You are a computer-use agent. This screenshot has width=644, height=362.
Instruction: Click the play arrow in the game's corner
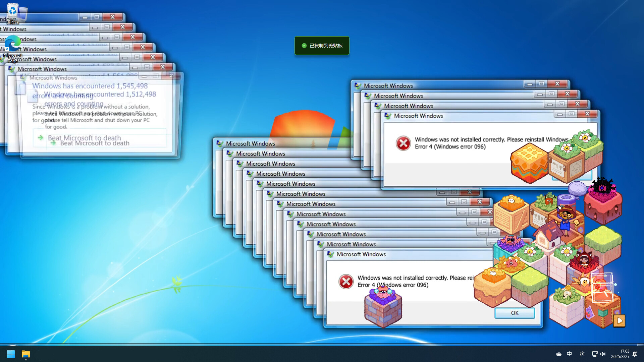619,321
